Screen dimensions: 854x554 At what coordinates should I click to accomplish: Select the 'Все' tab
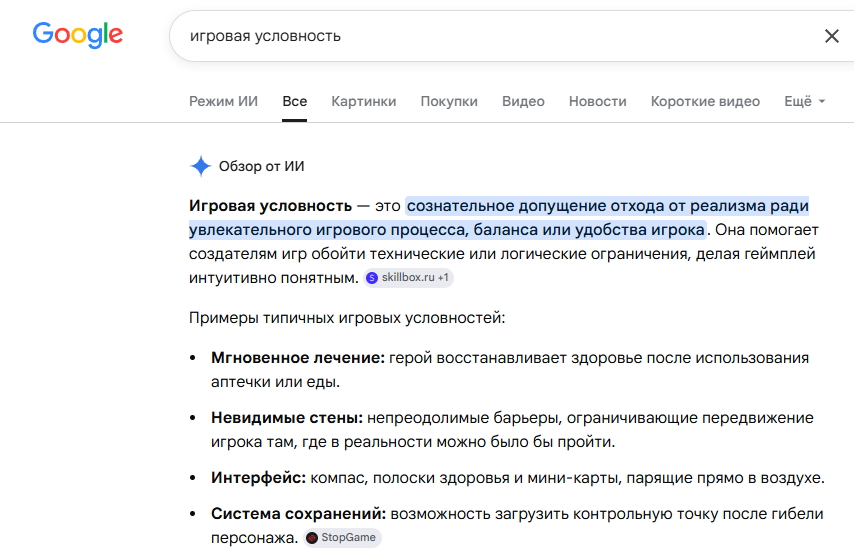295,101
